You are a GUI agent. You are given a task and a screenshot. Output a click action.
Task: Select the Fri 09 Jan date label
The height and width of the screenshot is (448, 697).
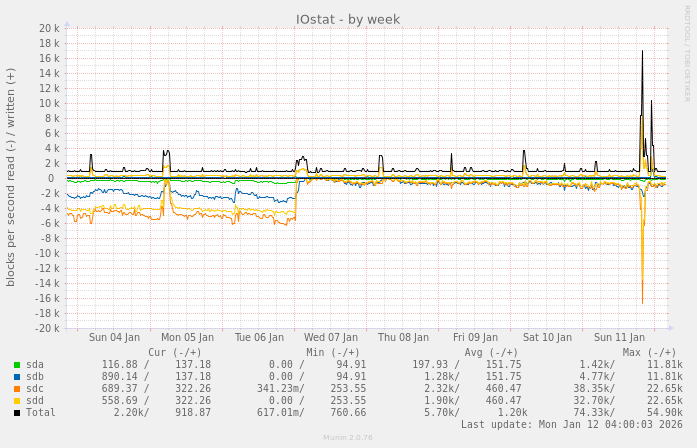[x=475, y=338]
